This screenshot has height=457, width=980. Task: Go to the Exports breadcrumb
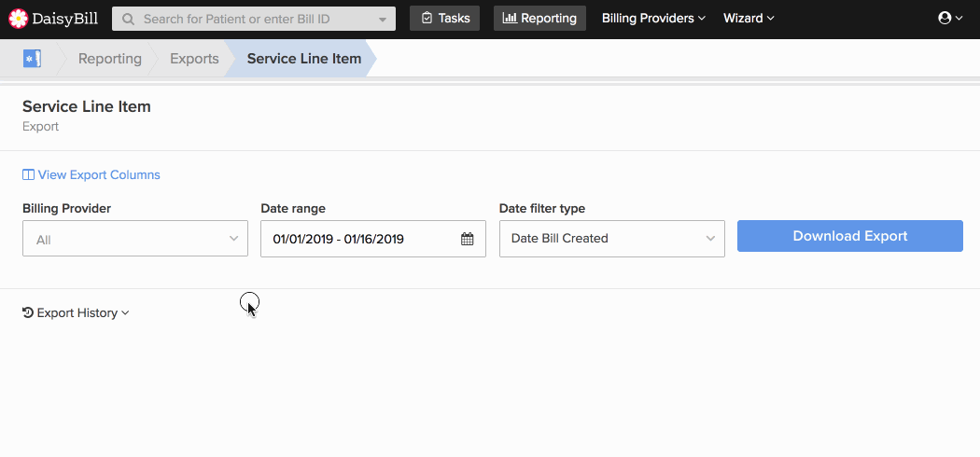click(194, 59)
